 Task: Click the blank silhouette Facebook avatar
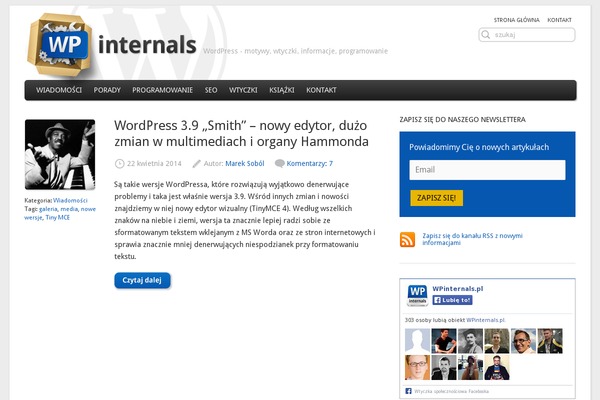[417, 341]
